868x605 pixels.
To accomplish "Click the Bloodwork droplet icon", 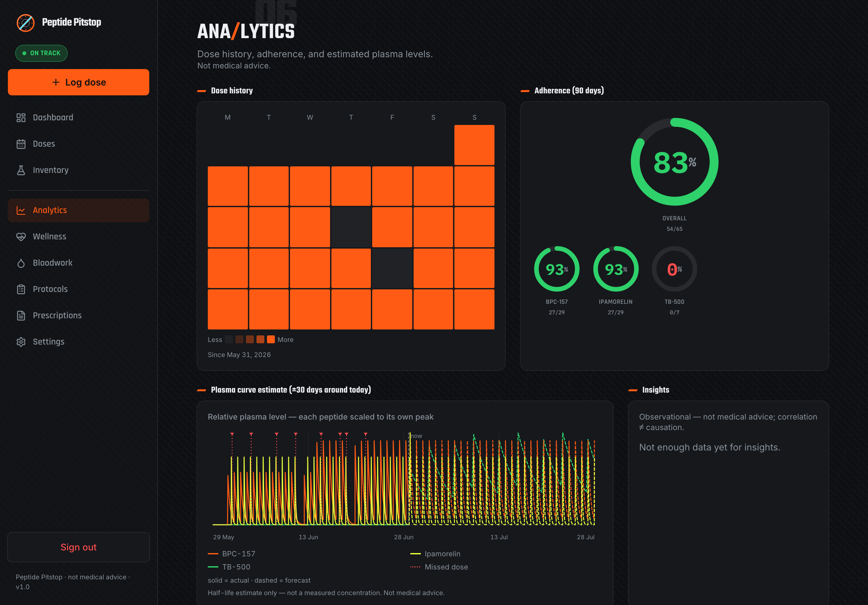I will point(21,263).
